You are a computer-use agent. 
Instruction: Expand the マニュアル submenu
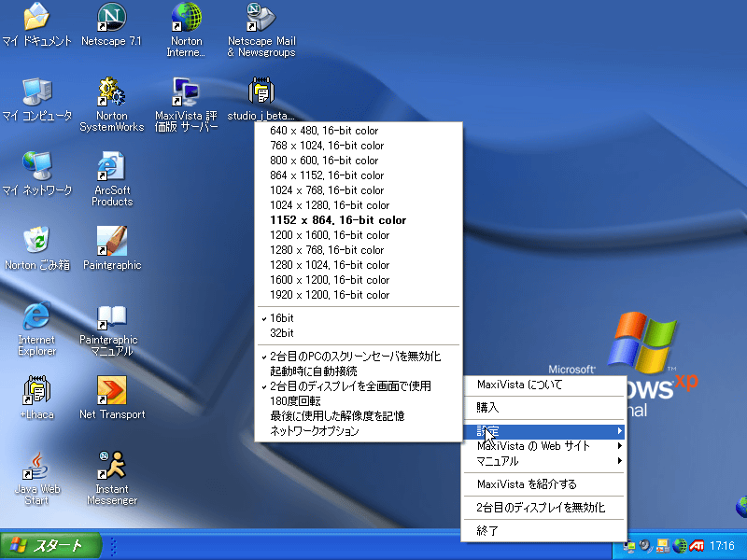543,461
